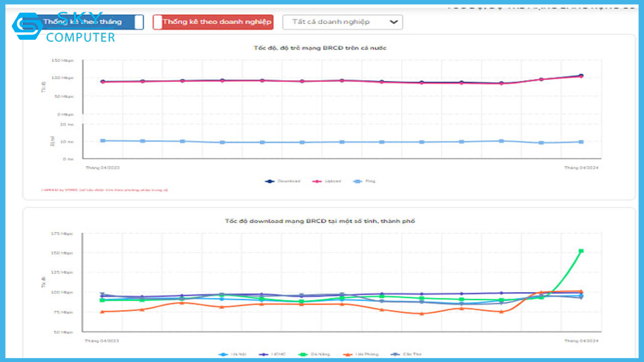The image size is (644, 362).
Task: Click the Đà Nẵng peak point at 150 Mbps
Action: [x=581, y=251]
